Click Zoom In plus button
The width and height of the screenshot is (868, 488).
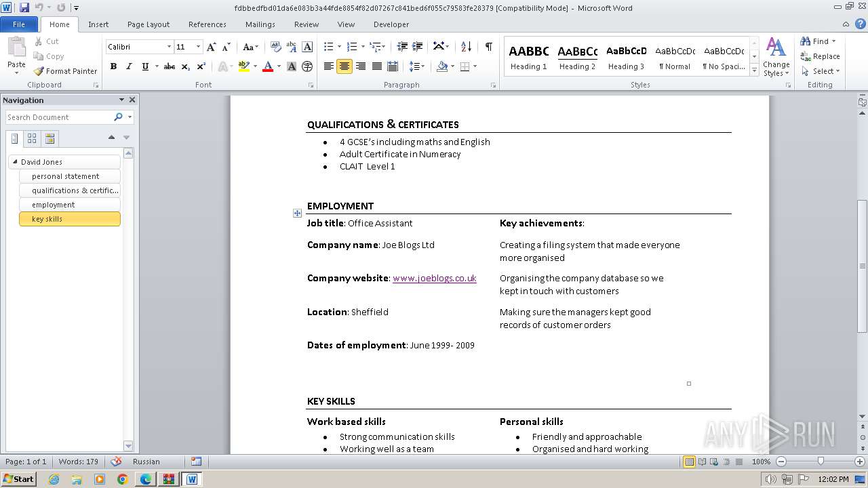point(860,462)
